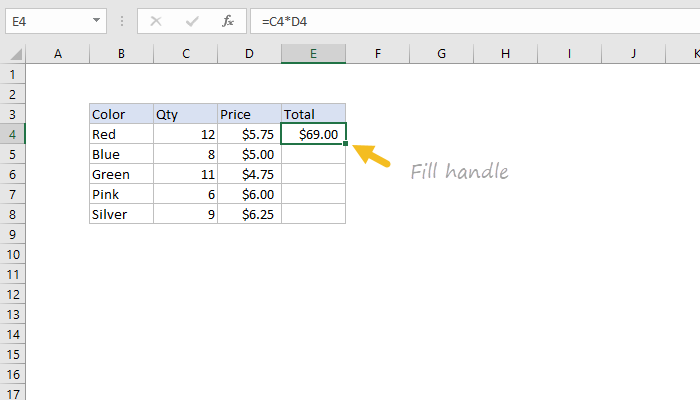This screenshot has height=400, width=700.
Task: Click the Enter checkmark icon in formula bar
Action: pos(194,20)
